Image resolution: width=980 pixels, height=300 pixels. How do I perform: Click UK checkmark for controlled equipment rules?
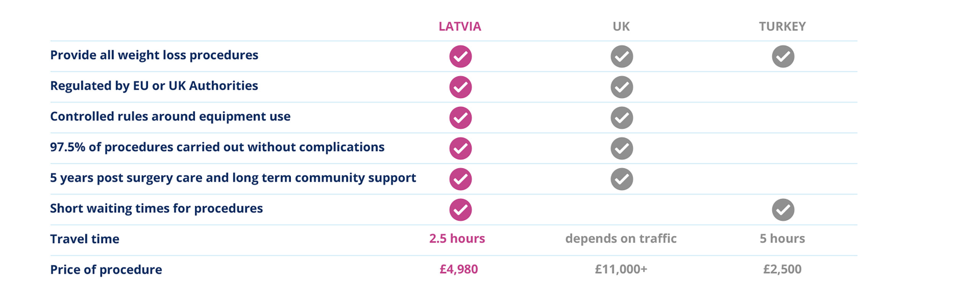tap(622, 118)
